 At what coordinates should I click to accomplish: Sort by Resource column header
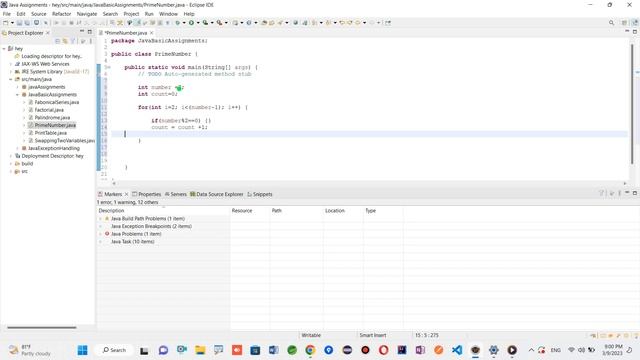249,211
